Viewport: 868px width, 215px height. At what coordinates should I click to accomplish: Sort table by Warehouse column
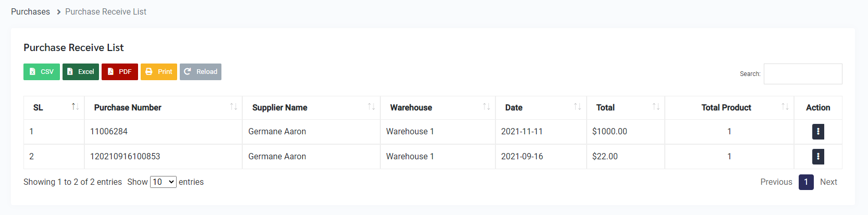[x=411, y=108]
